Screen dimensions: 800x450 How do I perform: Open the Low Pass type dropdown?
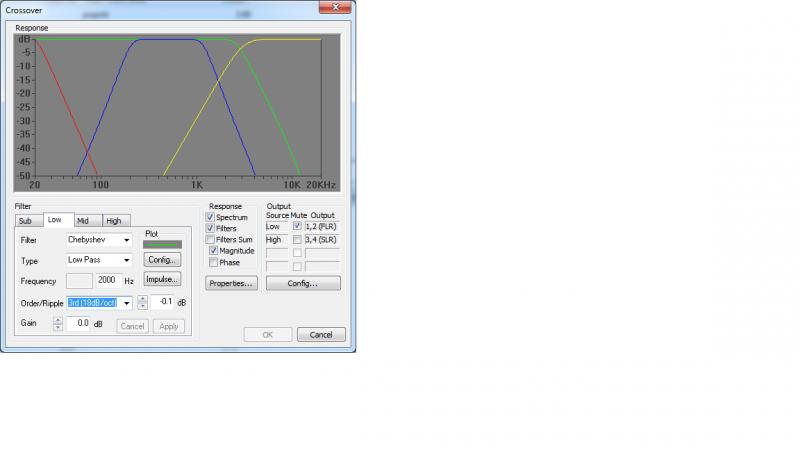click(x=99, y=260)
